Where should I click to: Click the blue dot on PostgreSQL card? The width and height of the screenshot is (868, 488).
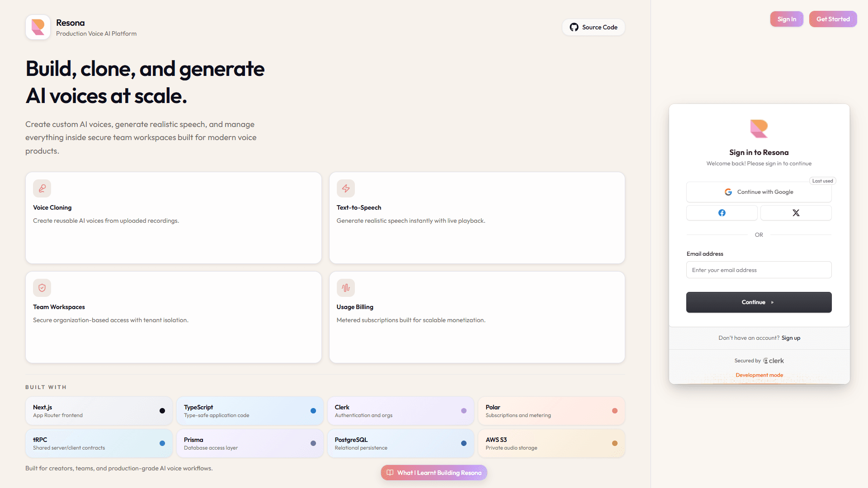(464, 443)
